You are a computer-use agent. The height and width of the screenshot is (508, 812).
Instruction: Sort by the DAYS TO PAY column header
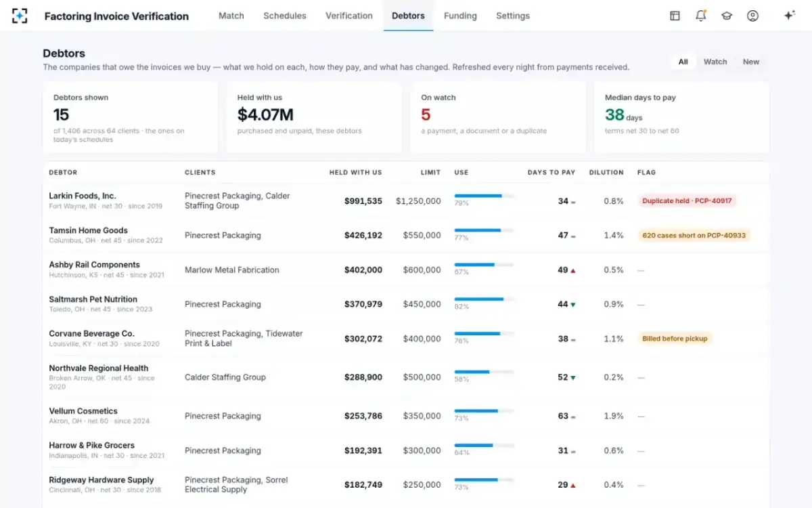click(551, 173)
